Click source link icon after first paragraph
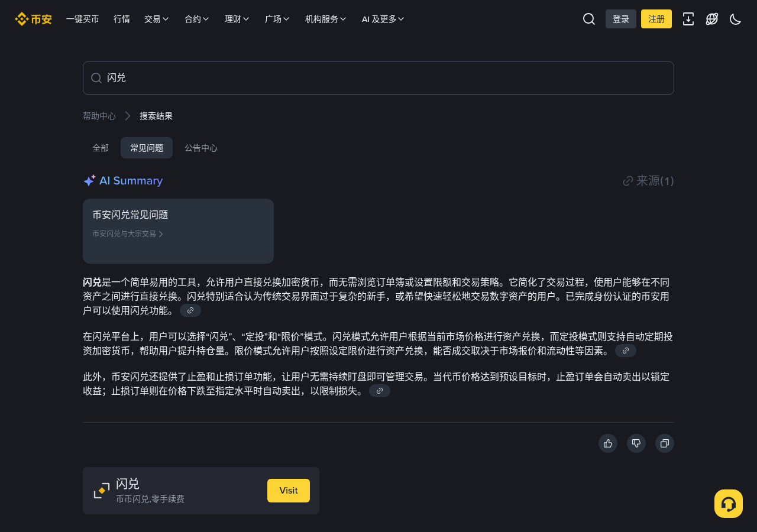The height and width of the screenshot is (532, 757). pyautogui.click(x=190, y=310)
